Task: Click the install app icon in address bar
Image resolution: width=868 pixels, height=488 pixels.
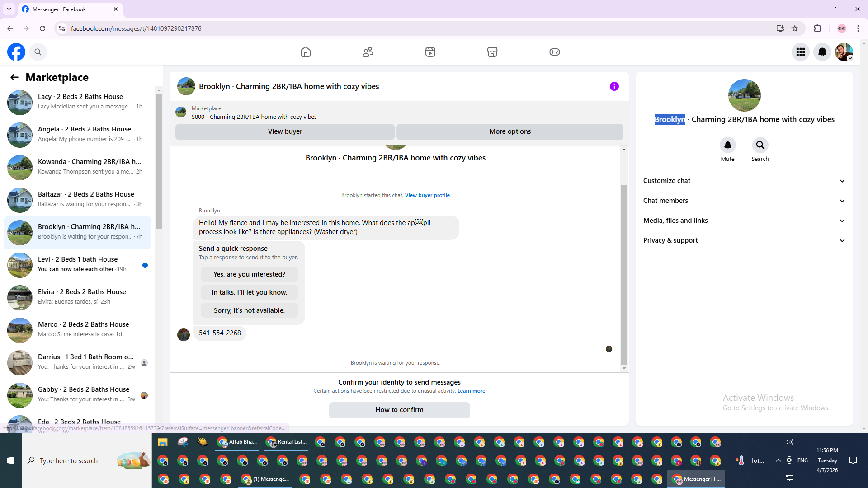Action: click(x=780, y=28)
